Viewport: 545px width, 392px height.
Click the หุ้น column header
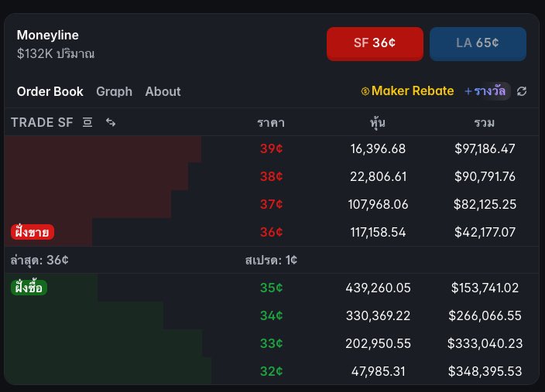pyautogui.click(x=378, y=123)
